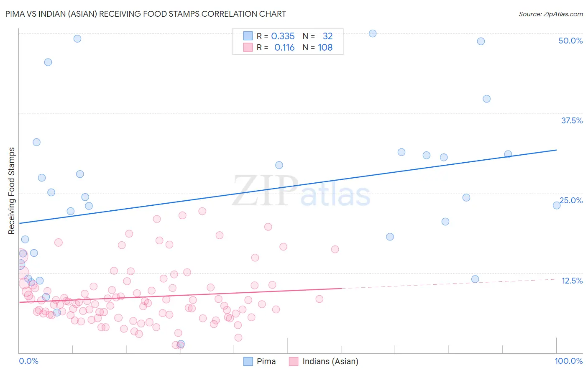Click the 12.5% y-axis label

pos(572,281)
